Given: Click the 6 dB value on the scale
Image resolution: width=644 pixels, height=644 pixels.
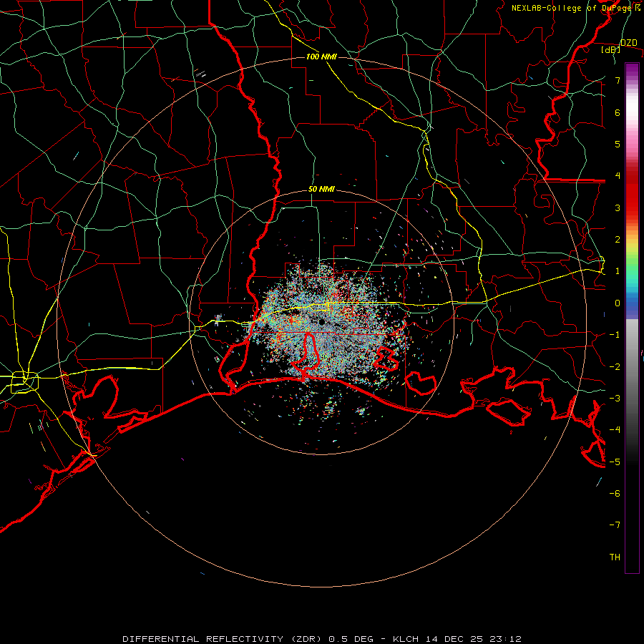Looking at the screenshot, I should coord(618,112).
